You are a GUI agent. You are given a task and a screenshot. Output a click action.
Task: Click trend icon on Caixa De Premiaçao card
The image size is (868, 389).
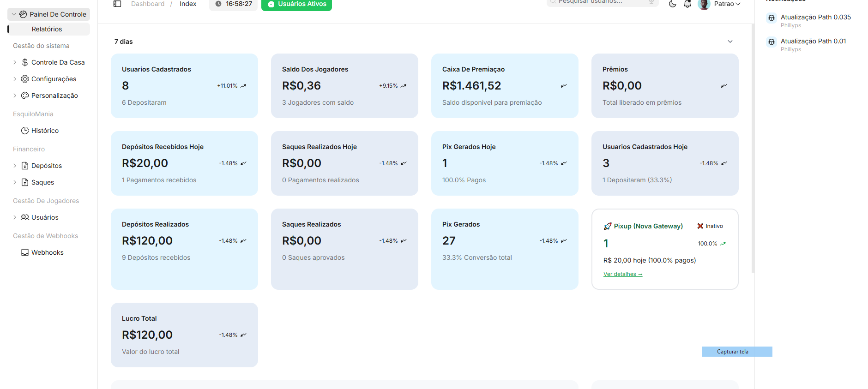point(564,86)
